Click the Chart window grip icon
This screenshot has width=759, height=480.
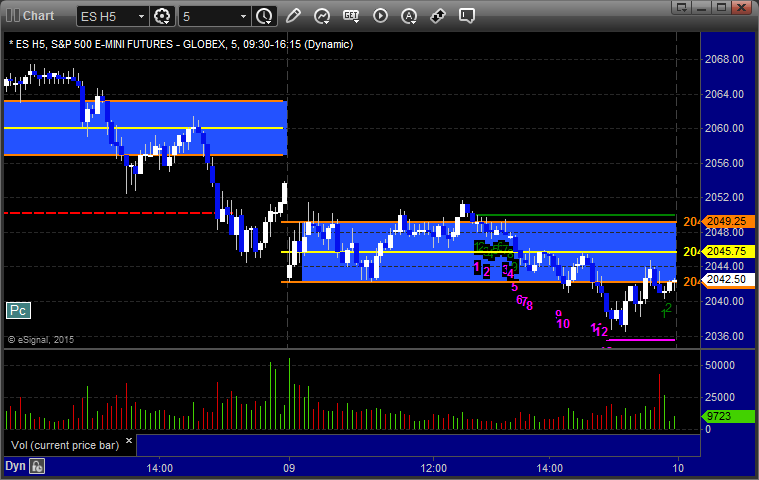(13, 15)
